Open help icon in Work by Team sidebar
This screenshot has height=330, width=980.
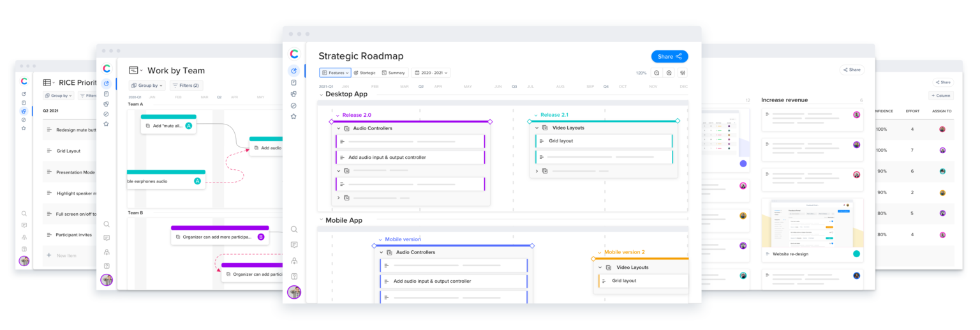click(x=107, y=266)
